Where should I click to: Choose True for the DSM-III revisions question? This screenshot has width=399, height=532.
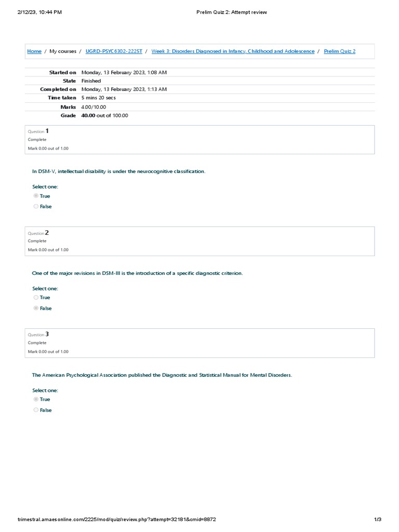[x=36, y=298]
